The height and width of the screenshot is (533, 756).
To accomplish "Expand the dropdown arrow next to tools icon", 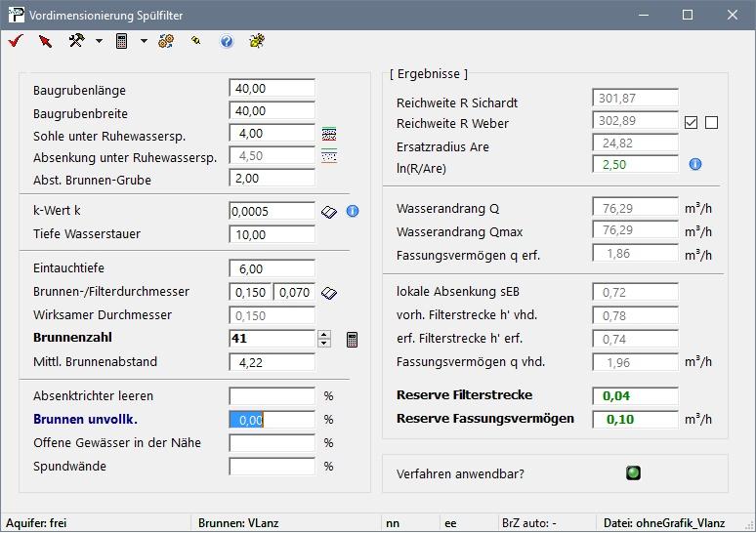I will (99, 41).
